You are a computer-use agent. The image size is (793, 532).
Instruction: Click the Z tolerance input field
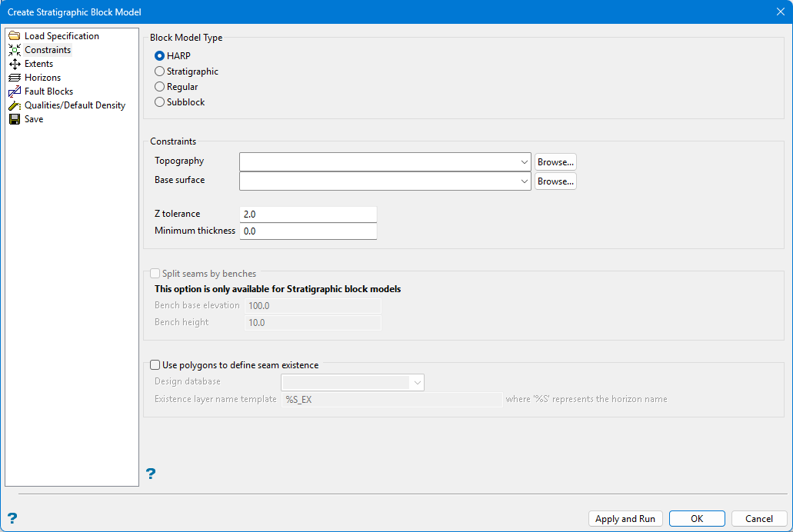click(308, 214)
